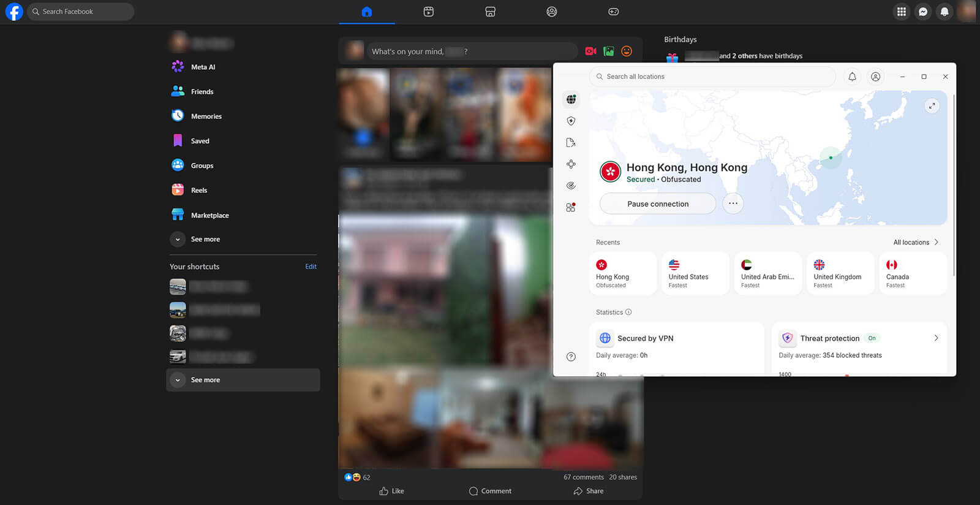Show Statistics info tooltip icon
Viewport: 980px width, 505px height.
[x=628, y=312]
